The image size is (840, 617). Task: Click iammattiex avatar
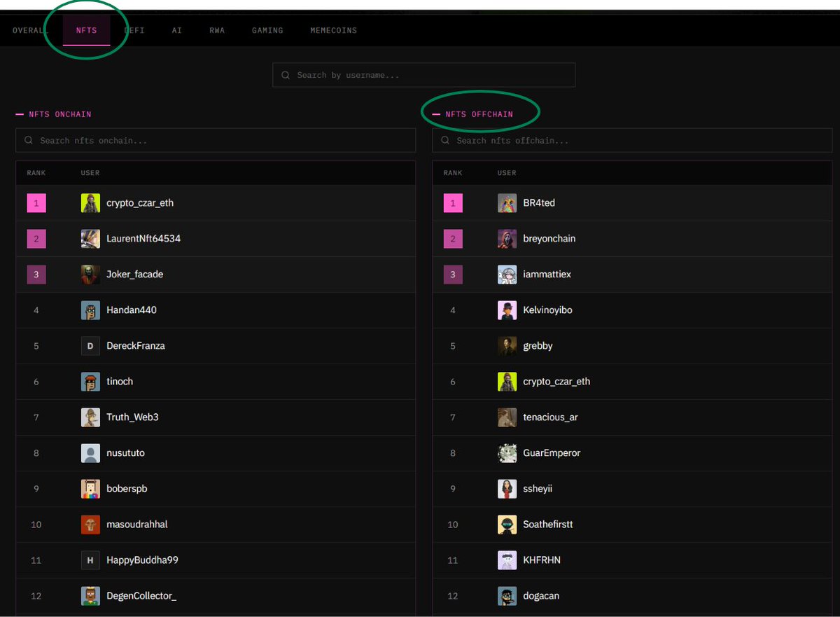507,275
